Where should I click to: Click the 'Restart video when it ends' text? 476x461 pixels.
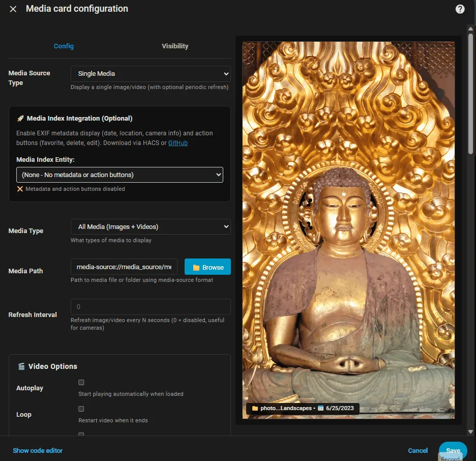(113, 420)
